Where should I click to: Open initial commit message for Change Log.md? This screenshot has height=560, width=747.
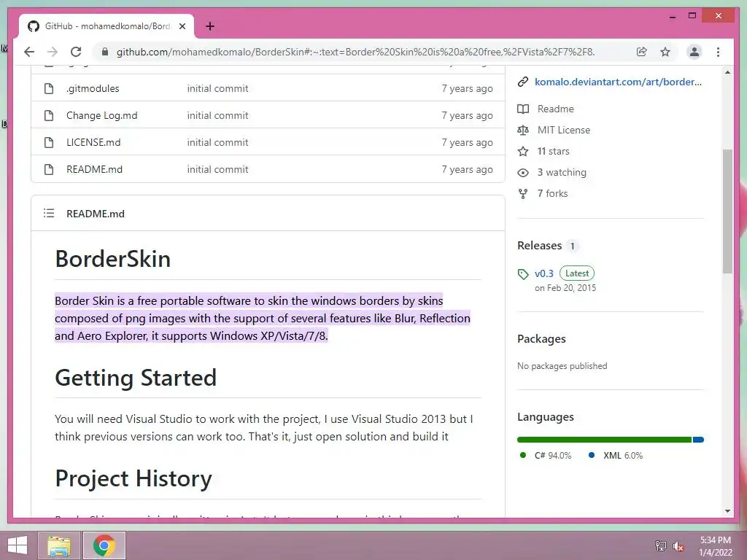coord(217,115)
